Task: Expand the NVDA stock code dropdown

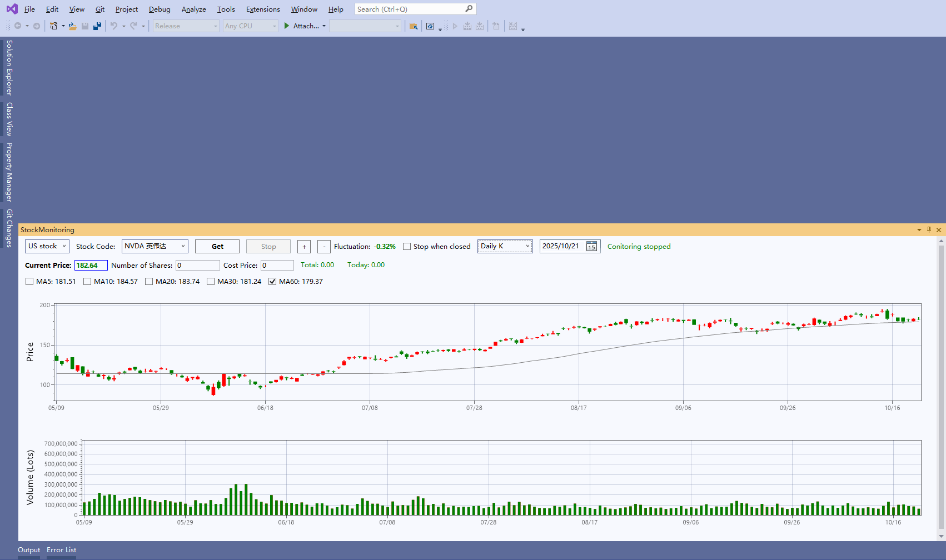Action: tap(182, 246)
